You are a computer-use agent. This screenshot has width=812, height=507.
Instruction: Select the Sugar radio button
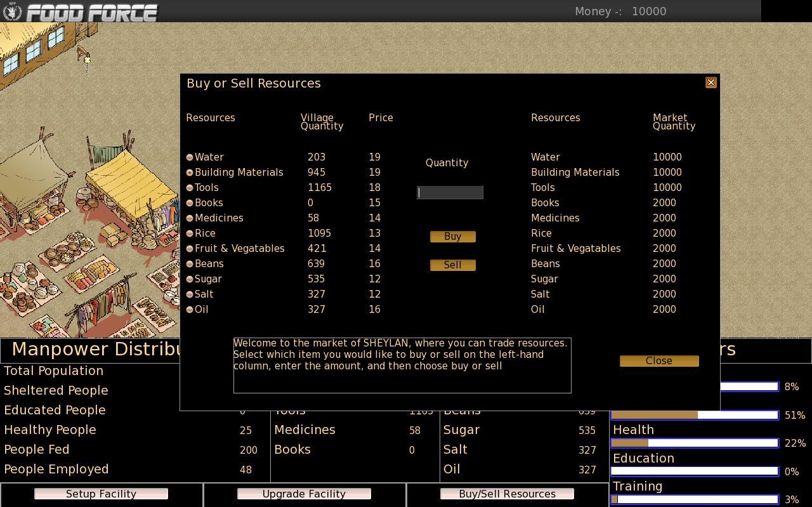190,279
